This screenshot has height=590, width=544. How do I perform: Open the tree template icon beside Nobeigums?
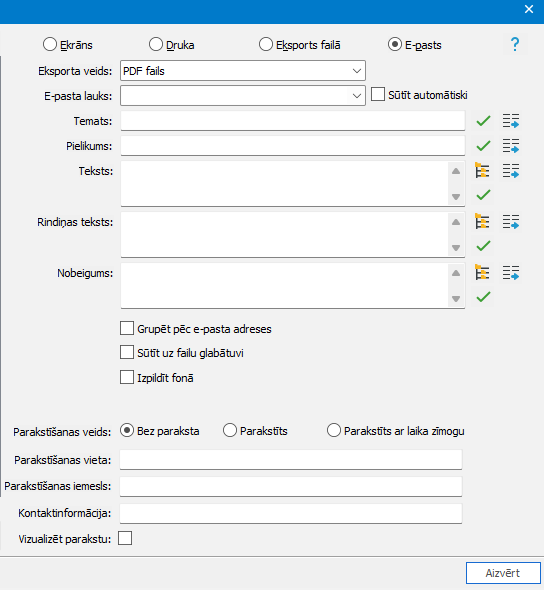pos(482,273)
